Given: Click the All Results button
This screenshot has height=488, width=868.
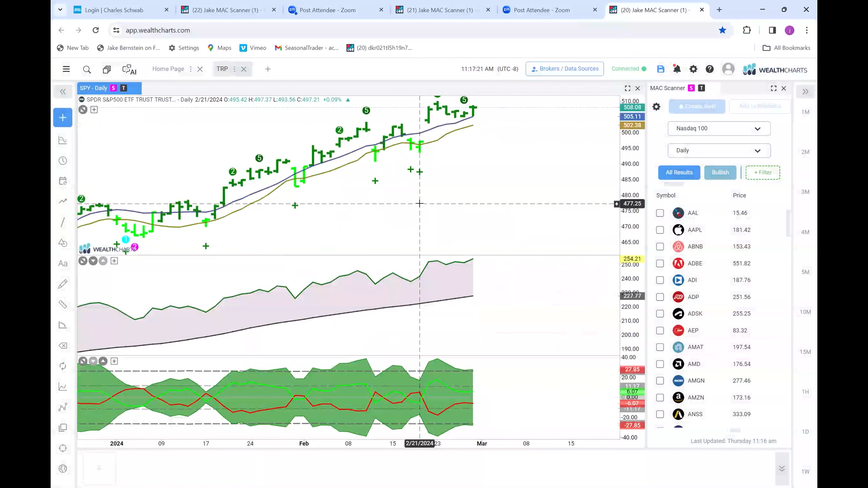Looking at the screenshot, I should (x=679, y=173).
